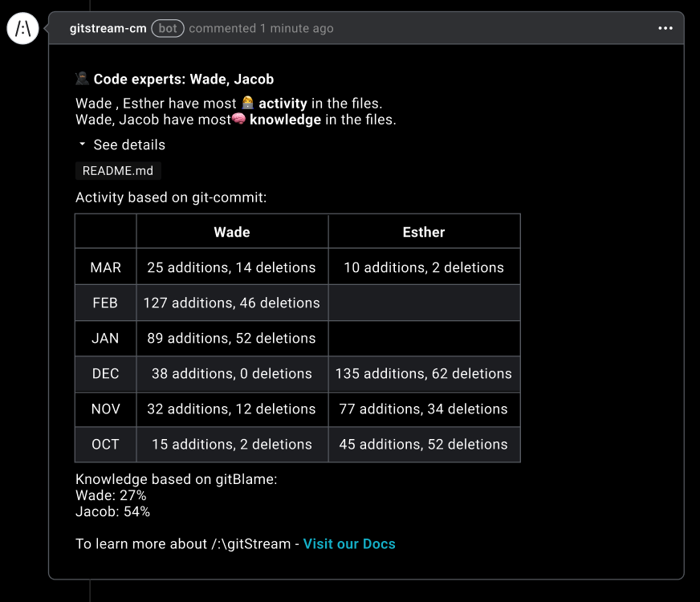Collapse the See details section
700x602 pixels.
(x=128, y=145)
